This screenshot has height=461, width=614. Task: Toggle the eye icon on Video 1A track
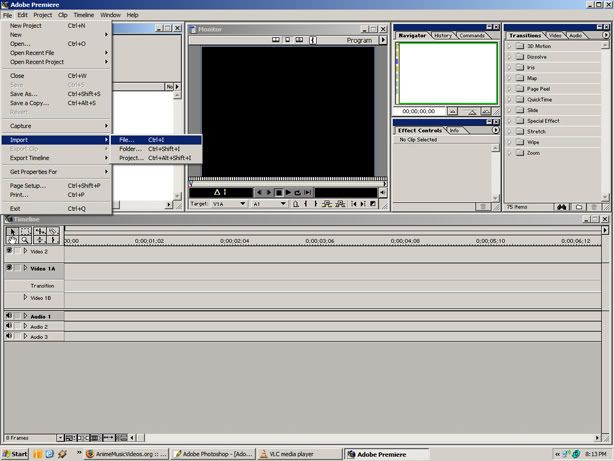tap(9, 268)
